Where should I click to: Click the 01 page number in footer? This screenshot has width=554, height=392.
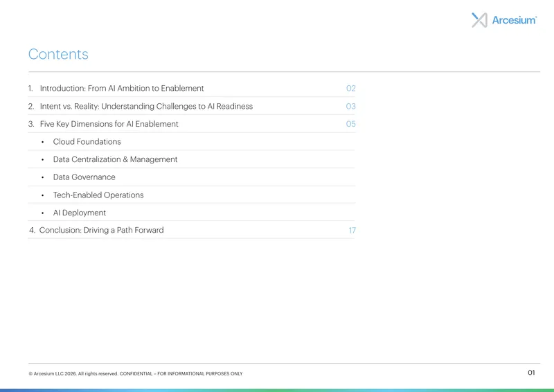pos(531,373)
